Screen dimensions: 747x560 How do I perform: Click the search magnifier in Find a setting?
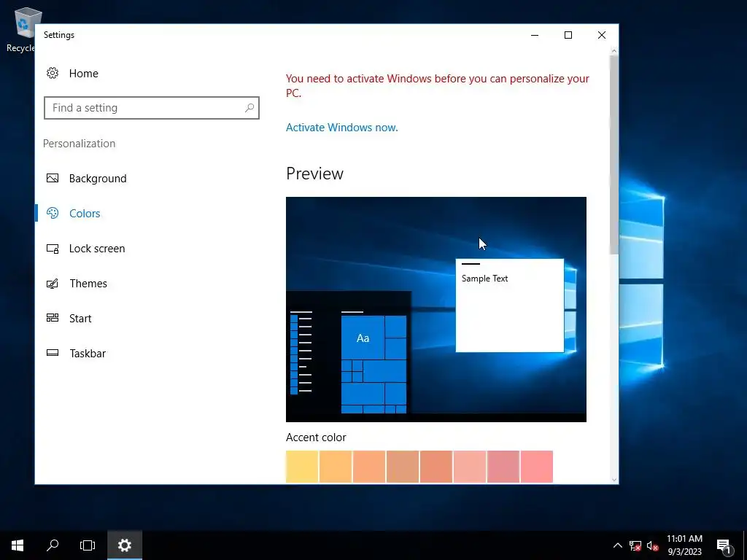[249, 108]
